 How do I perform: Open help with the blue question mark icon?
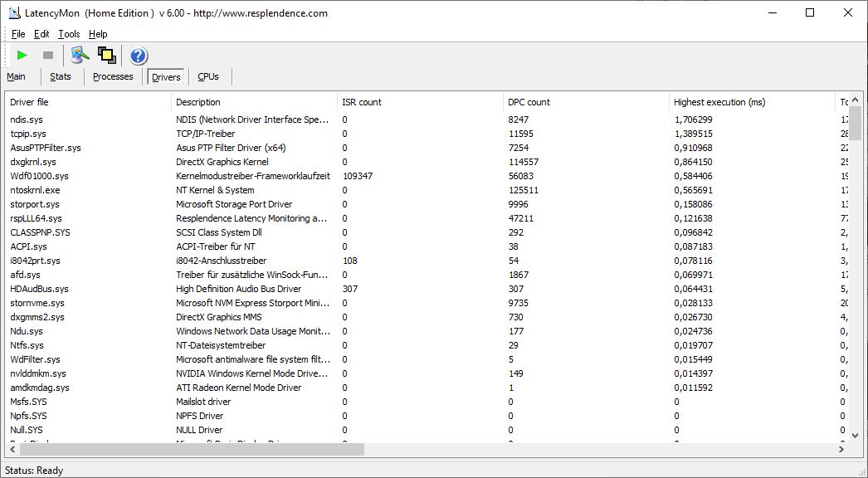point(139,56)
